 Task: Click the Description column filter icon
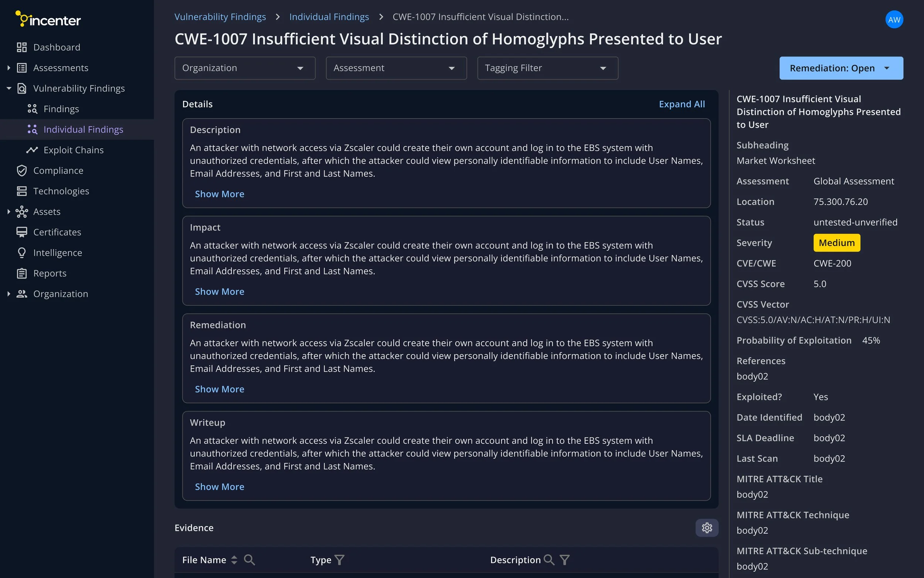(x=564, y=560)
